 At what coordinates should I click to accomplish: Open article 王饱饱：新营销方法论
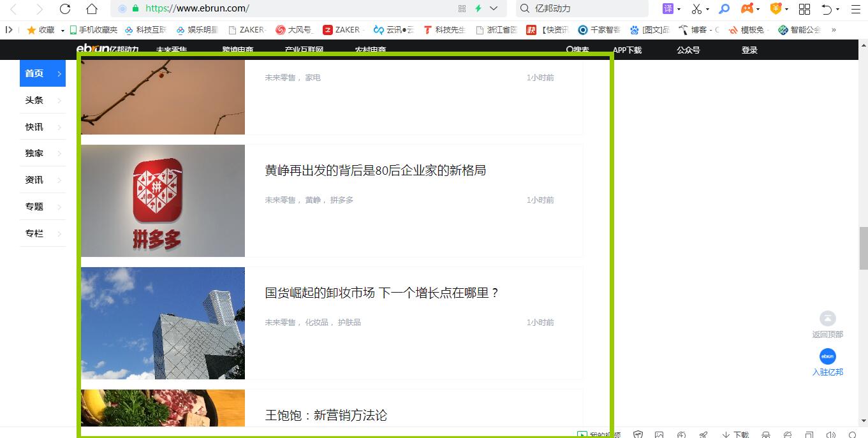click(x=326, y=415)
